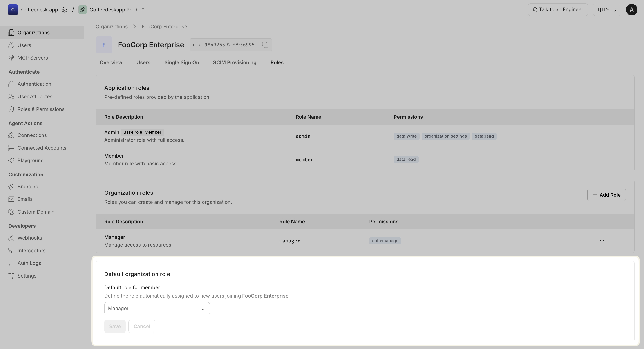Open Branding under Customization
The image size is (644, 349).
click(28, 187)
